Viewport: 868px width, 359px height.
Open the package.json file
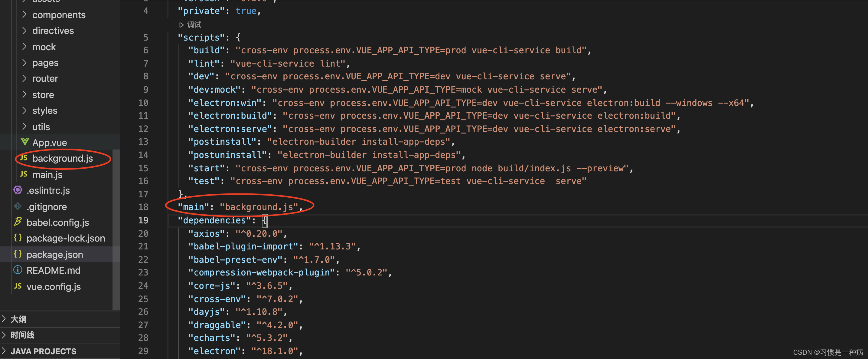54,254
